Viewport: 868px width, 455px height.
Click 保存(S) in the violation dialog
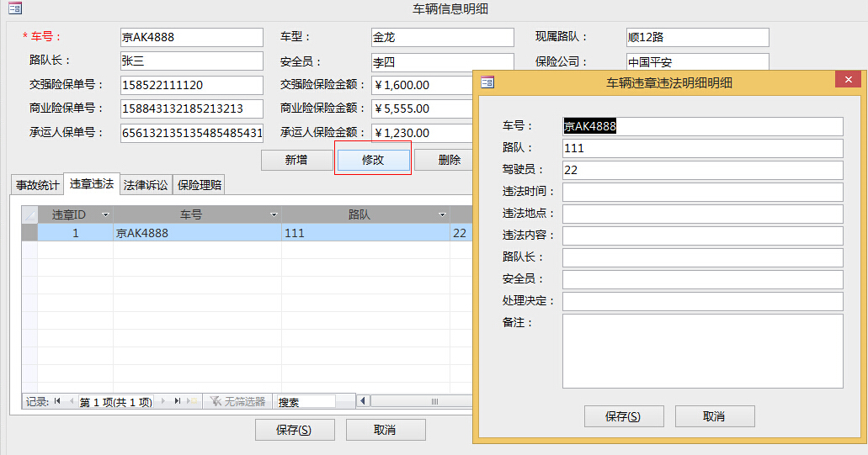pyautogui.click(x=624, y=416)
